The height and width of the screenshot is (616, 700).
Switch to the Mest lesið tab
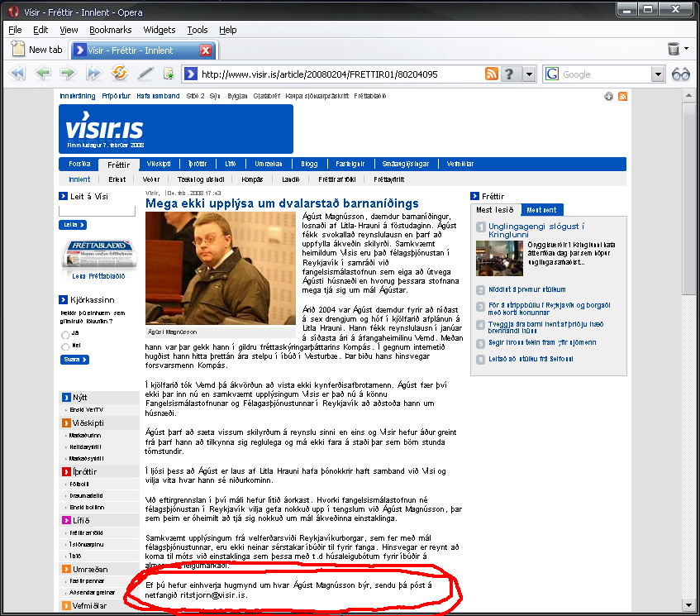[x=495, y=209]
